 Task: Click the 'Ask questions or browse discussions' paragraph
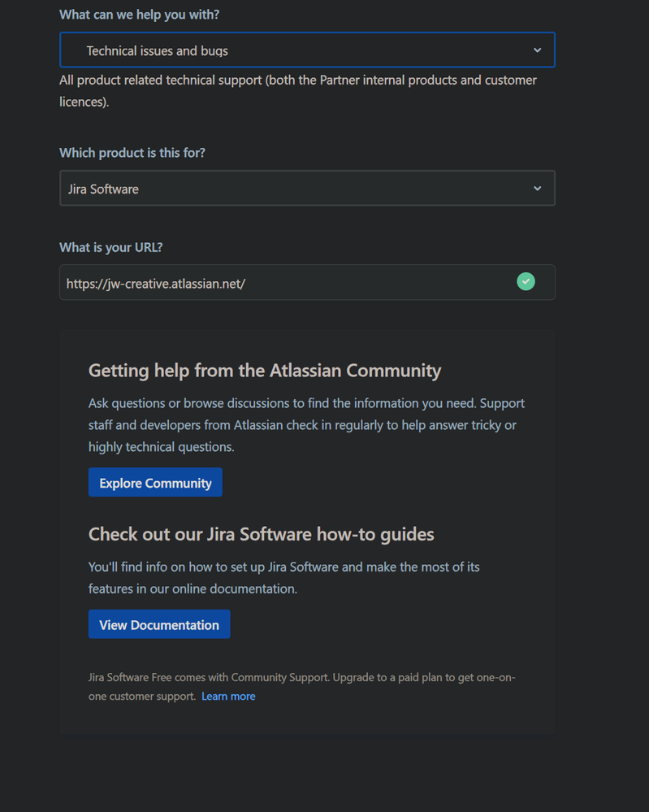pyautogui.click(x=306, y=425)
